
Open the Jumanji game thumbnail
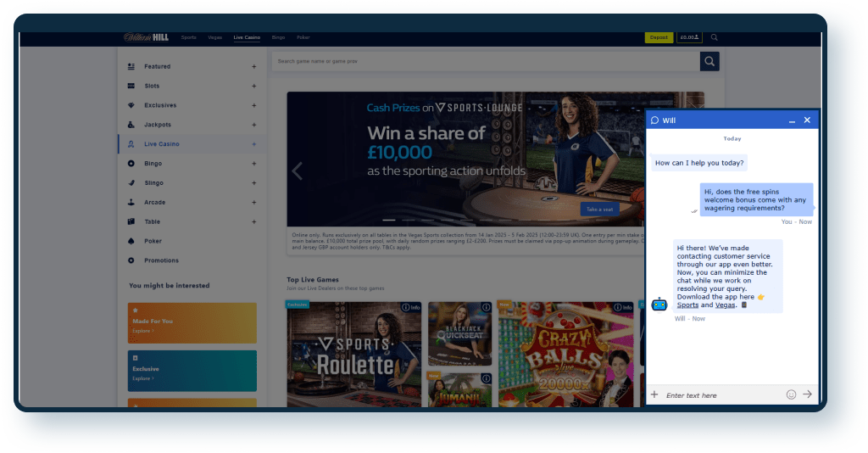(459, 389)
